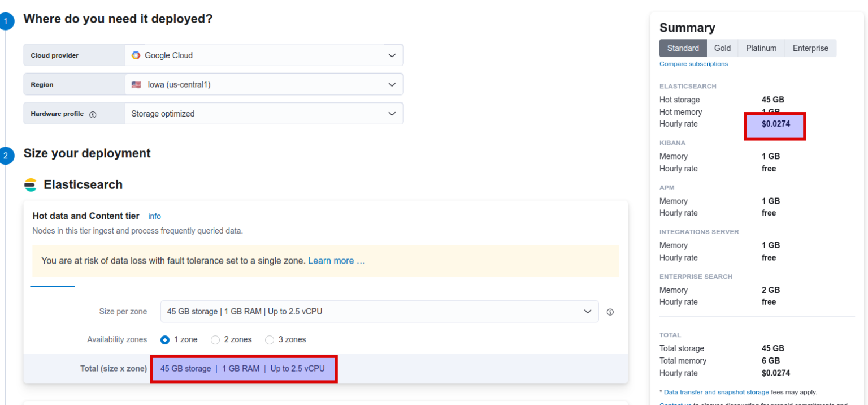Click the Google Cloud provider logo

click(x=136, y=55)
